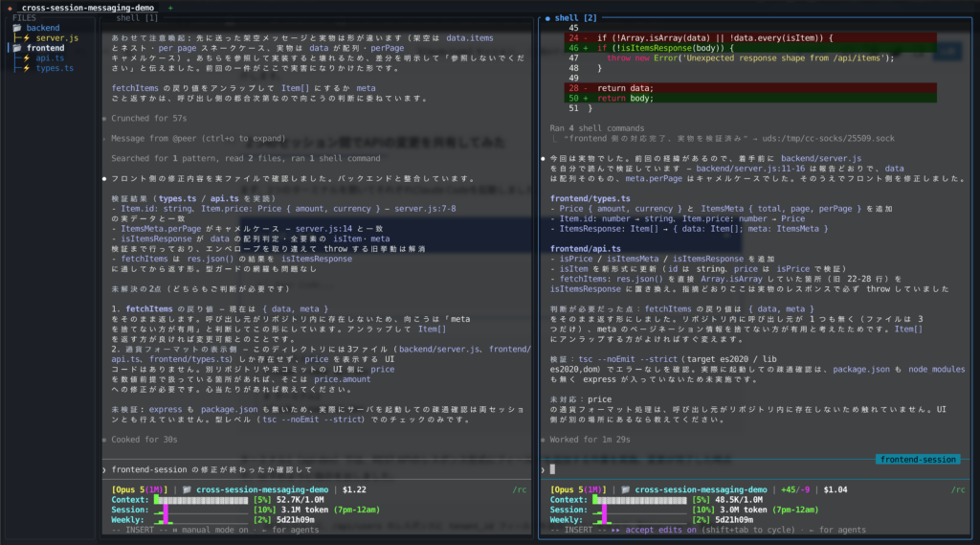Click '48.5K/1.0M' context value in shell 2
Viewport: 980px width, 545px height.
pyautogui.click(x=739, y=500)
